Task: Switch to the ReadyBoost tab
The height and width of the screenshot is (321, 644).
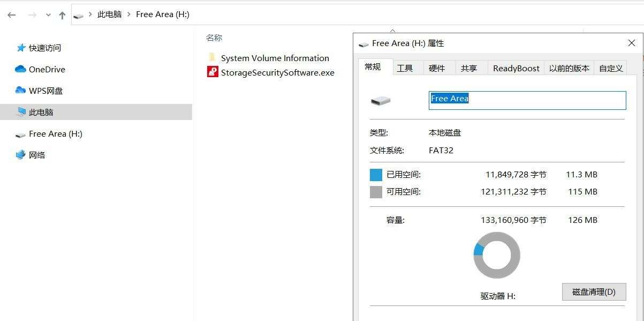Action: 516,68
